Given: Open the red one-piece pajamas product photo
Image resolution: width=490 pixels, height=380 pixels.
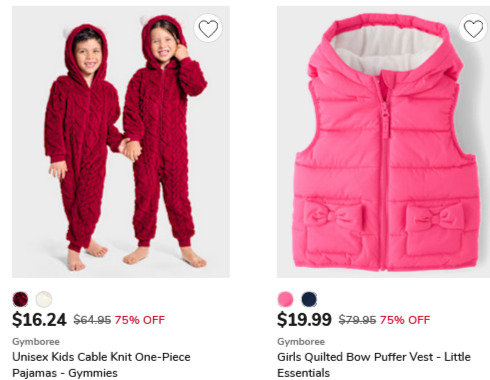Looking at the screenshot, I should pos(121,142).
